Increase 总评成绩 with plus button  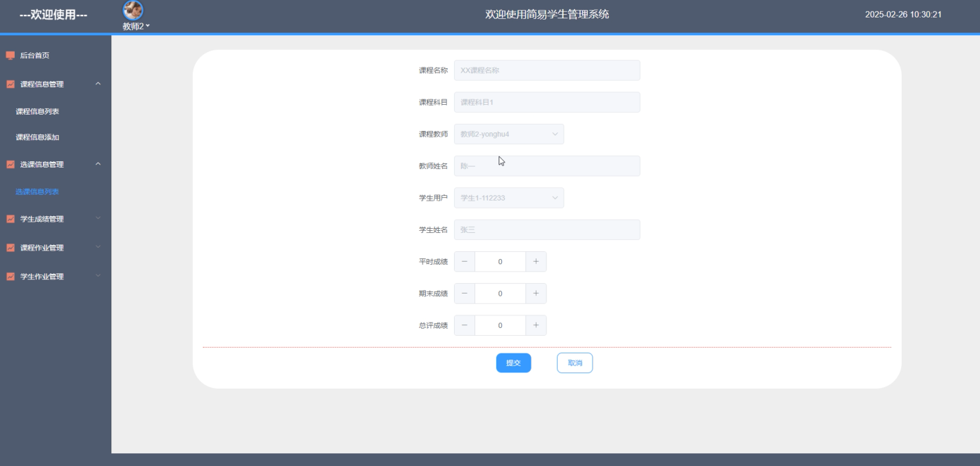pos(536,325)
